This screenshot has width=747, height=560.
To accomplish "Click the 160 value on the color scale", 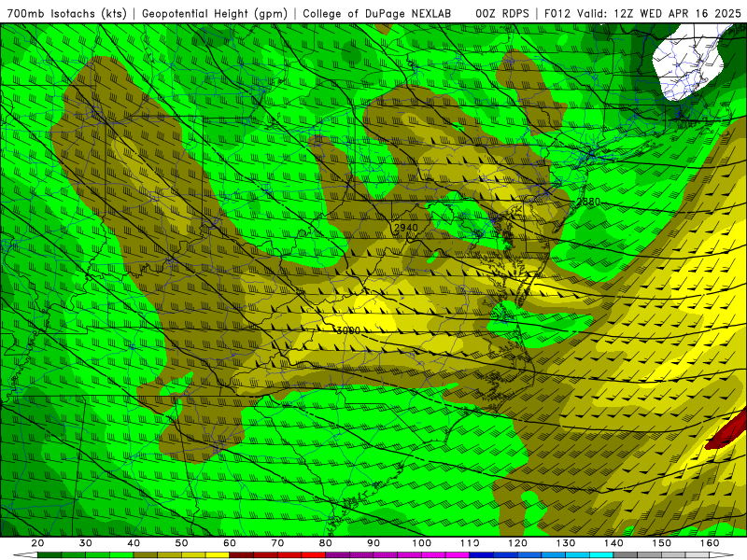I will pyautogui.click(x=710, y=543).
